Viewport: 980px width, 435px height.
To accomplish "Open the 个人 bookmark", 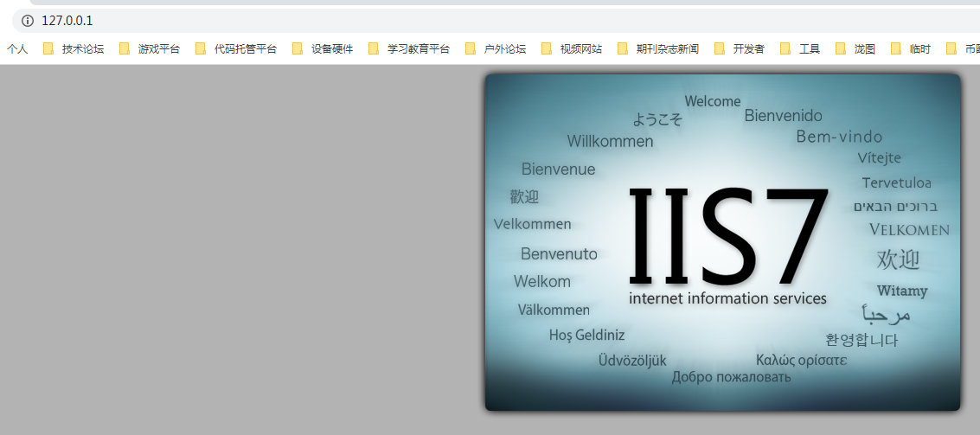I will (17, 48).
